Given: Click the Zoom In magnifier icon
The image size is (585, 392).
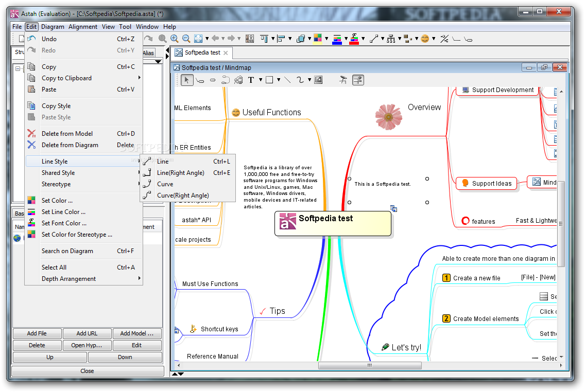Looking at the screenshot, I should (x=174, y=39).
